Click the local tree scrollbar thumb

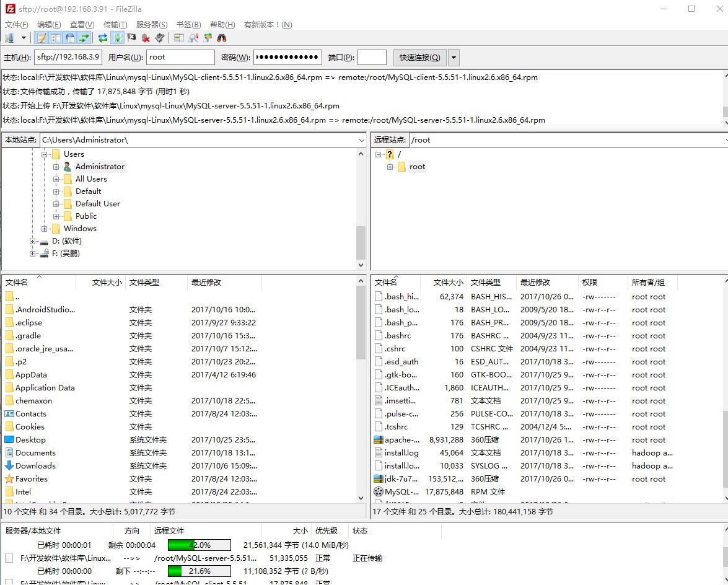(361, 242)
